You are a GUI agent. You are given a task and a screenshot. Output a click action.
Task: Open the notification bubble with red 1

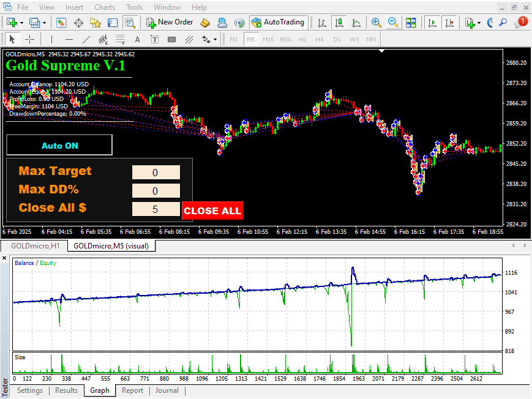point(521,23)
